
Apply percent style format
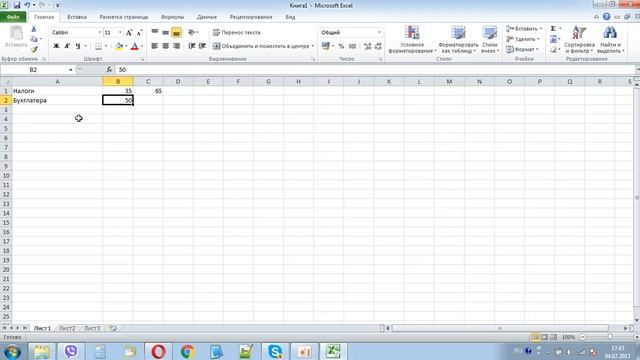pyautogui.click(x=341, y=46)
